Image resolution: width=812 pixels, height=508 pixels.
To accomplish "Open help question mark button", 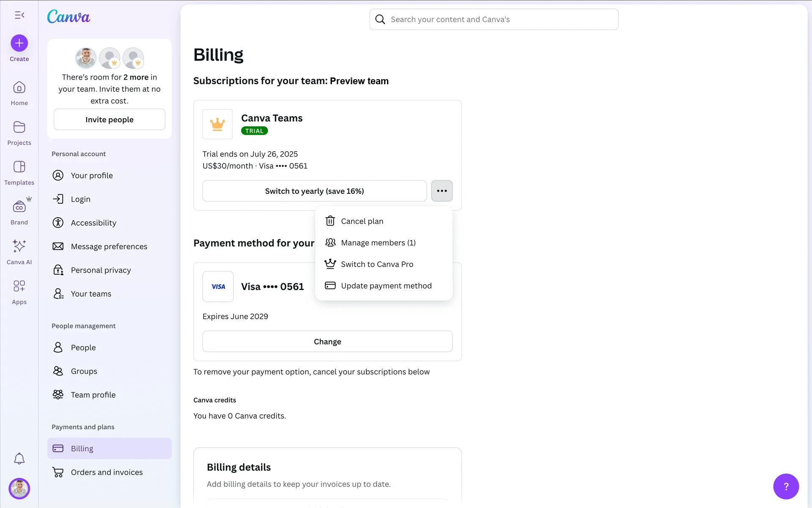I will [786, 486].
